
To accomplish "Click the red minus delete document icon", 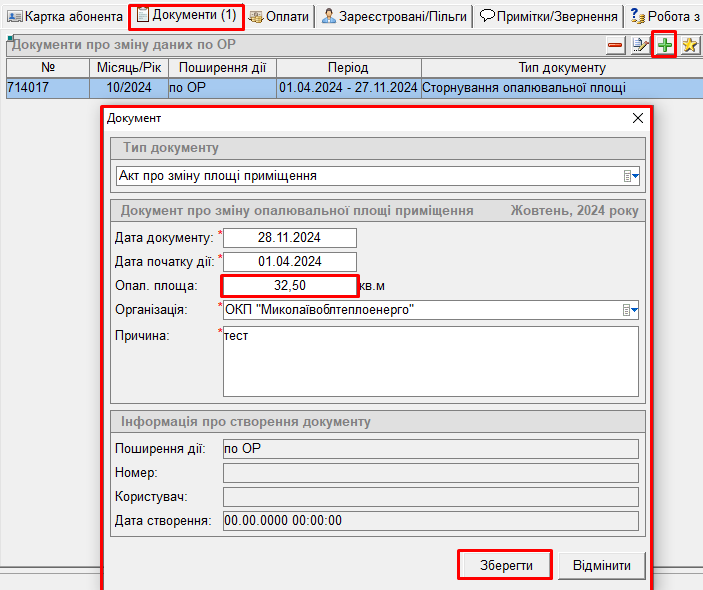I will [x=616, y=45].
